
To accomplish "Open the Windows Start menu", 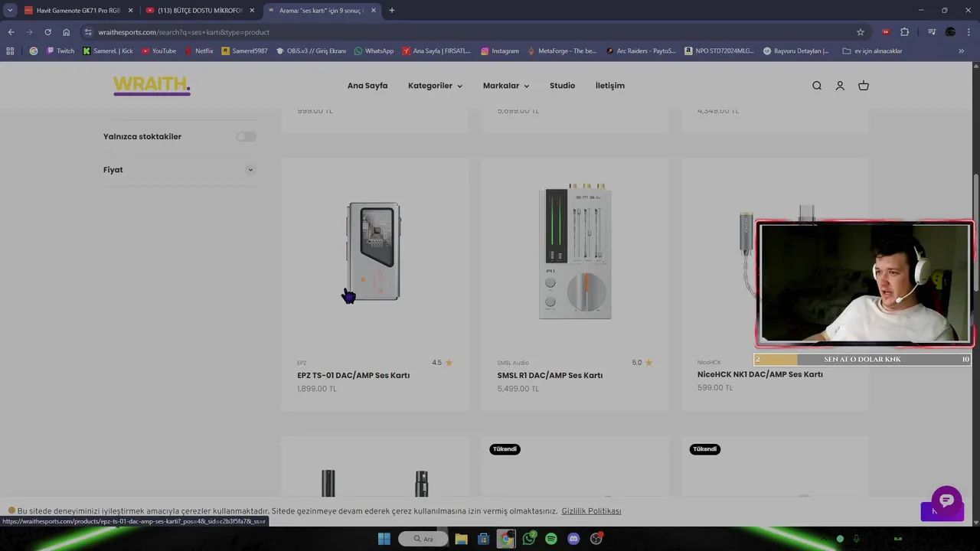I will point(384,539).
